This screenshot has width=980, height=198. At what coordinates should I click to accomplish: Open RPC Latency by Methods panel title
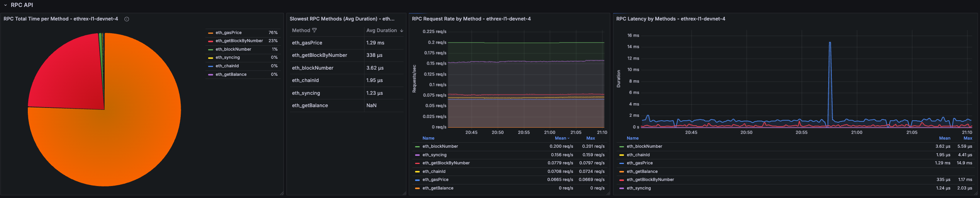click(x=671, y=19)
